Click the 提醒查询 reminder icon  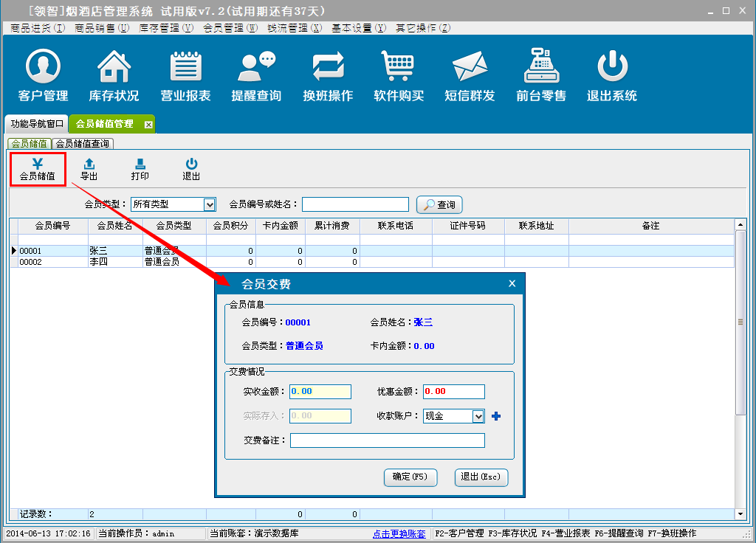256,75
